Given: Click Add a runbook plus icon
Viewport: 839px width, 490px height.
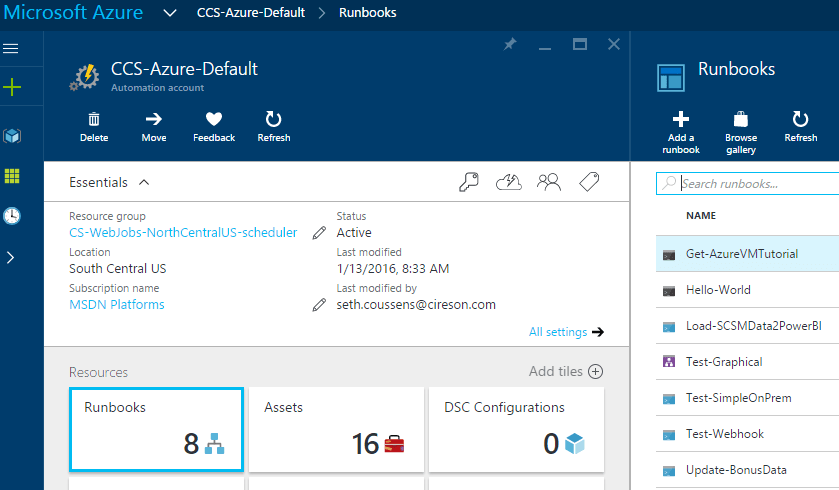Looking at the screenshot, I should tap(680, 120).
